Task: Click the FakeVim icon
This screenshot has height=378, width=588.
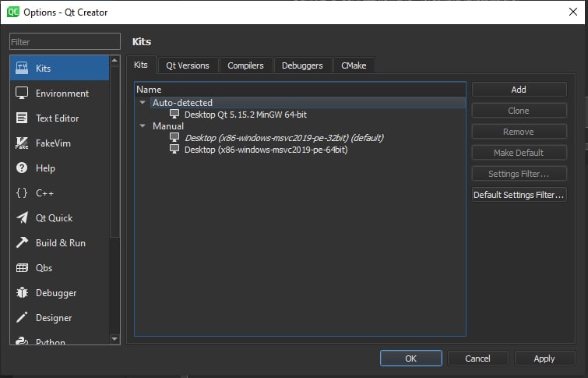Action: point(22,143)
